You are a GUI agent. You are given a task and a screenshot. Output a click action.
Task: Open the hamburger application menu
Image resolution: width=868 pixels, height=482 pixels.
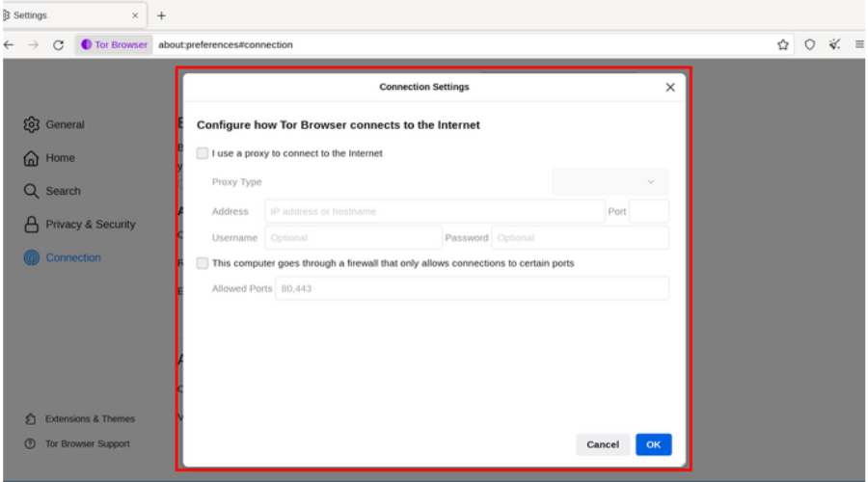click(859, 44)
